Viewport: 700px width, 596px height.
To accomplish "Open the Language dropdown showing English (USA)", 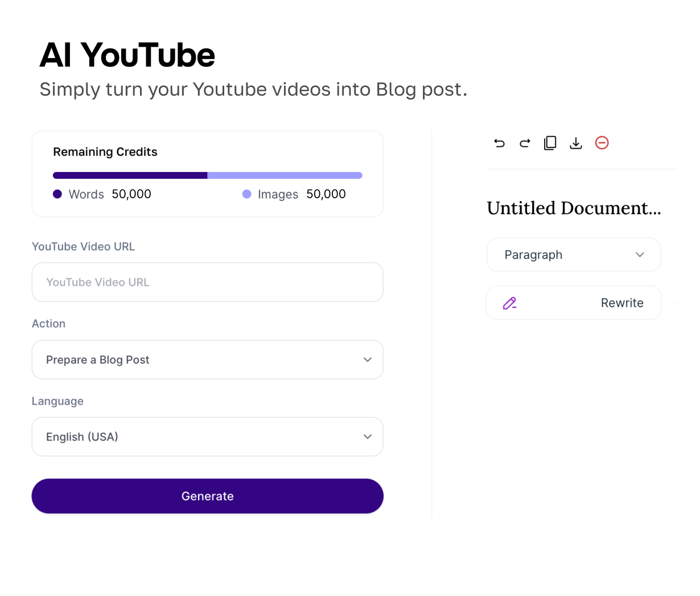I will point(208,437).
